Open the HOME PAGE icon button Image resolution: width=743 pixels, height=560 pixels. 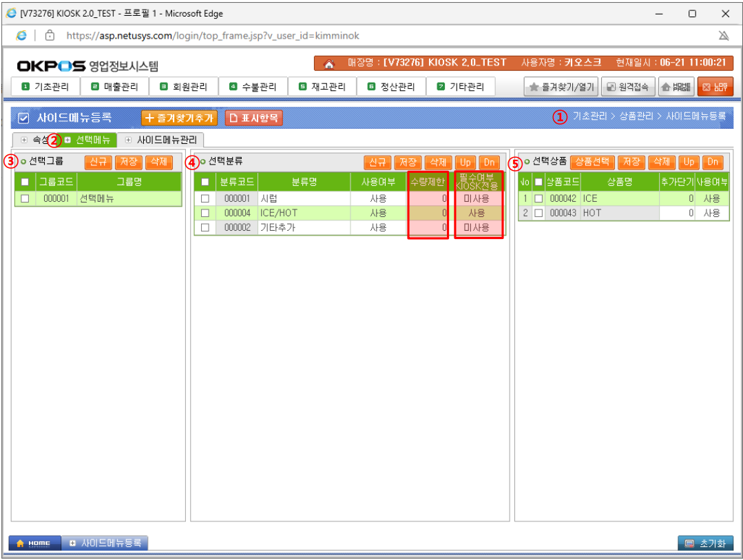676,87
